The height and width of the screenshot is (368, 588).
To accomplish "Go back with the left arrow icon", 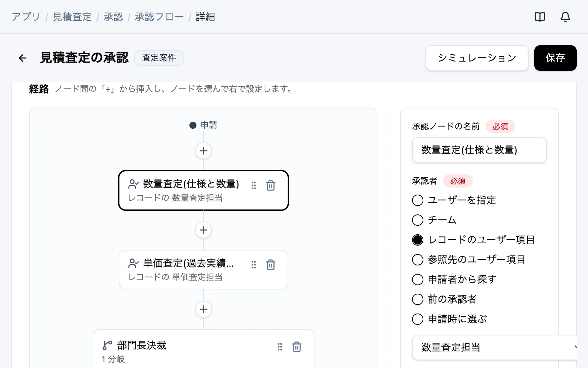I will click(23, 58).
